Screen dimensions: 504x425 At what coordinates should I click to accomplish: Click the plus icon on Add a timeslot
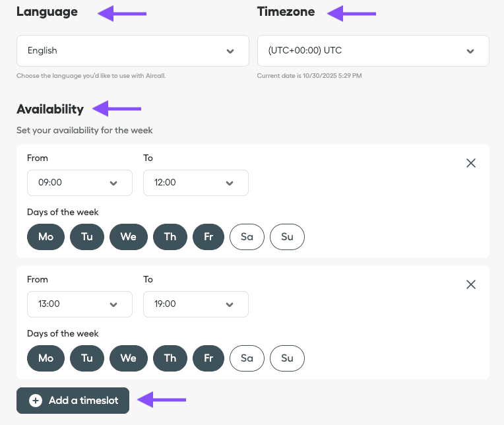(x=36, y=401)
